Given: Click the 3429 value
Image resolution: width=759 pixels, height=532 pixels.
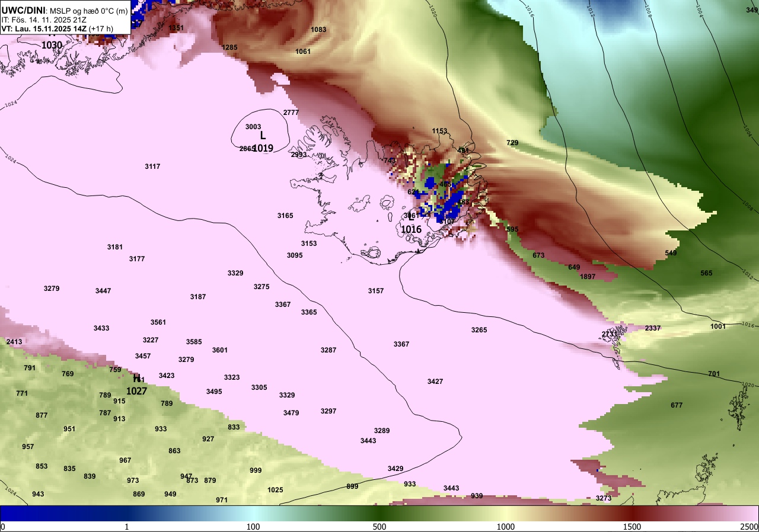Looking at the screenshot, I should [396, 469].
